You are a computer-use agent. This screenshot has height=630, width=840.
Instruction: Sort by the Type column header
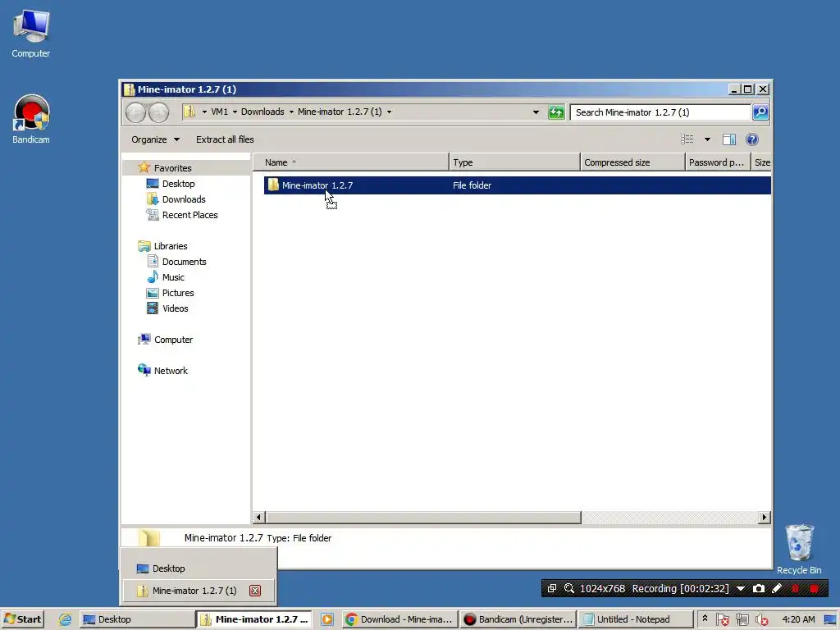pos(514,162)
